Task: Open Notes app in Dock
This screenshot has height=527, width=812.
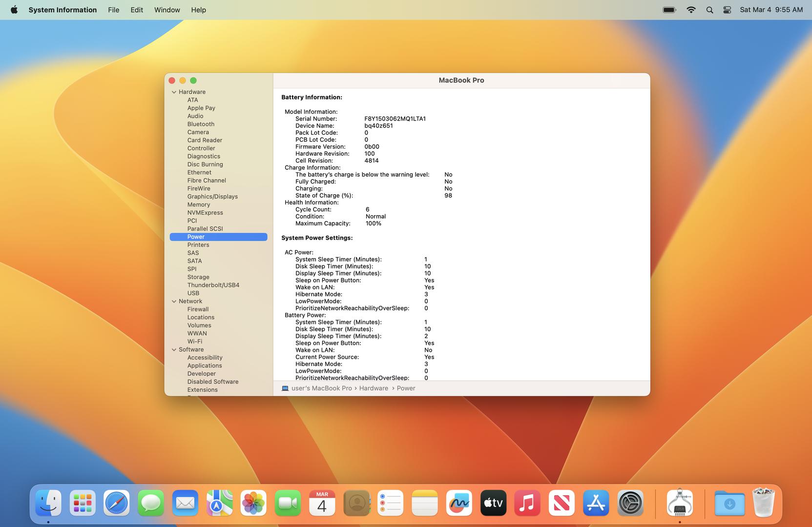Action: 425,503
